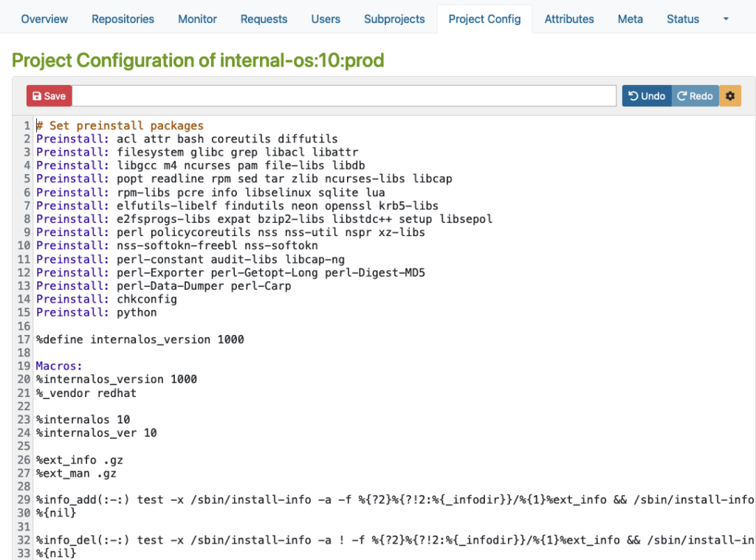Open the Repositories tab
Viewport: 756px width, 560px height.
[x=123, y=19]
